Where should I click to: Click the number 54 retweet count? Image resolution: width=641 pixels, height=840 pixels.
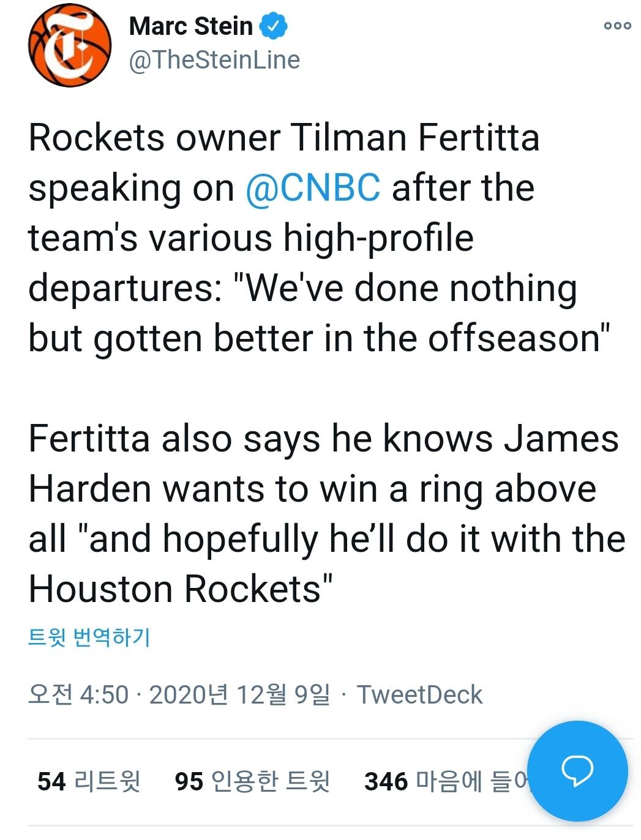tap(51, 781)
